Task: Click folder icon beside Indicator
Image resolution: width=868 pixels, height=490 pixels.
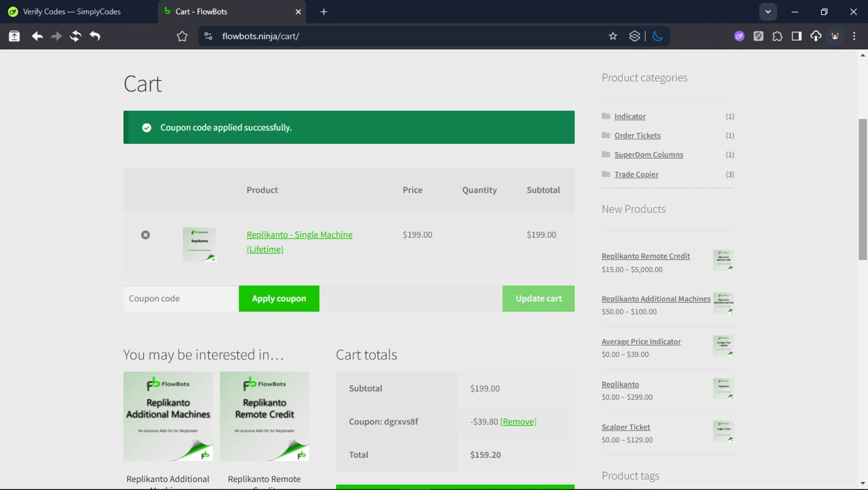Action: pyautogui.click(x=606, y=116)
